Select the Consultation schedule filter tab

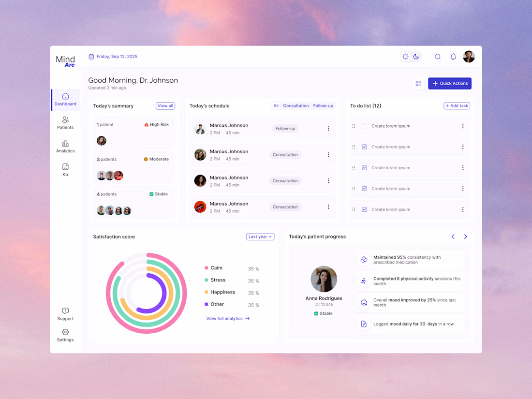(296, 106)
